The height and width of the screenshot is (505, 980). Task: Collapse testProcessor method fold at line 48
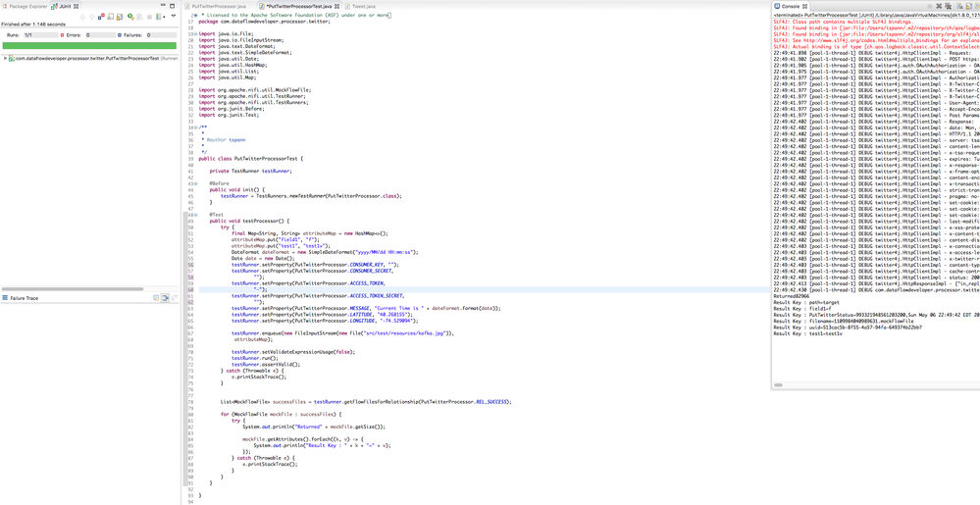coord(195,215)
